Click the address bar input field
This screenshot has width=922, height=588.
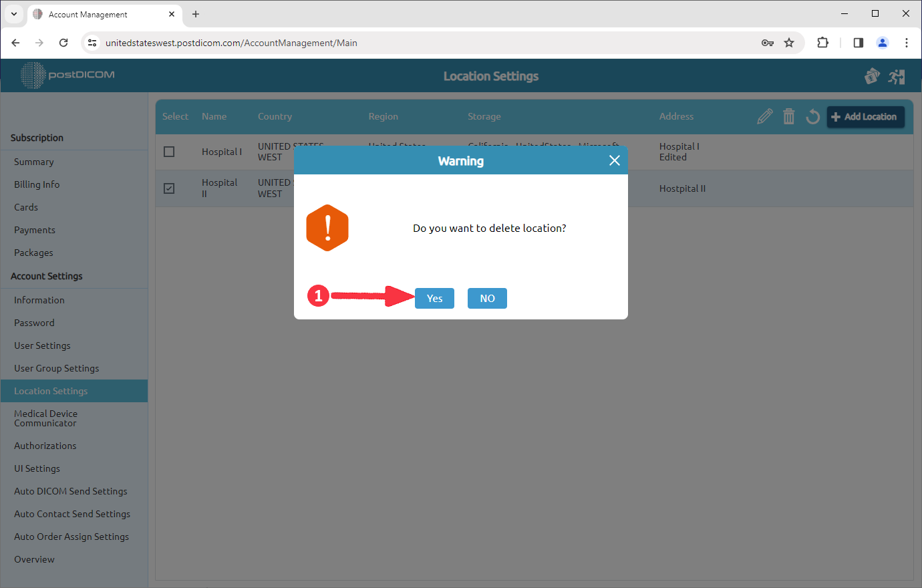pyautogui.click(x=401, y=42)
